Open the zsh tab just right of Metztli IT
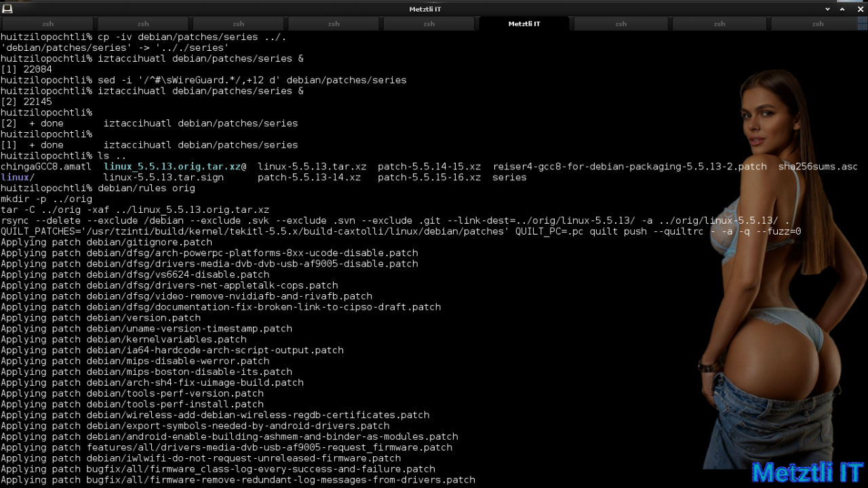 click(620, 24)
